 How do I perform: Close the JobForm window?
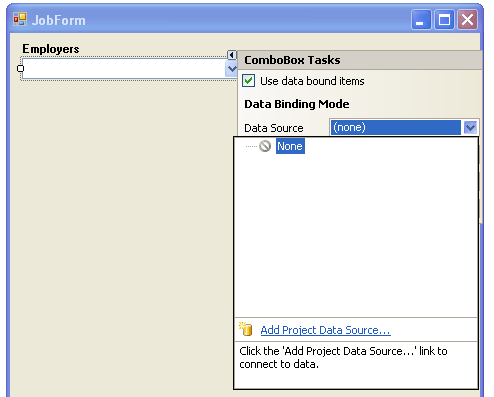click(467, 20)
